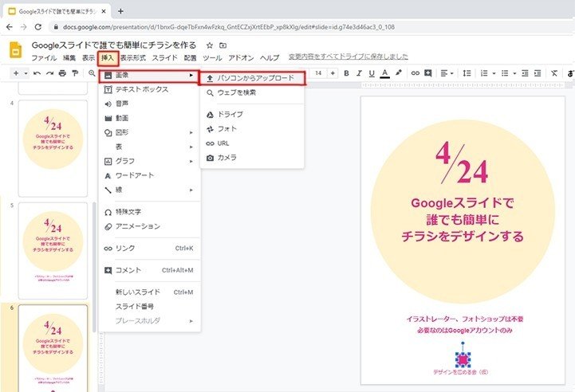Select slide 5 thumbnail
Viewport: 575px width, 392px height.
pyautogui.click(x=53, y=251)
